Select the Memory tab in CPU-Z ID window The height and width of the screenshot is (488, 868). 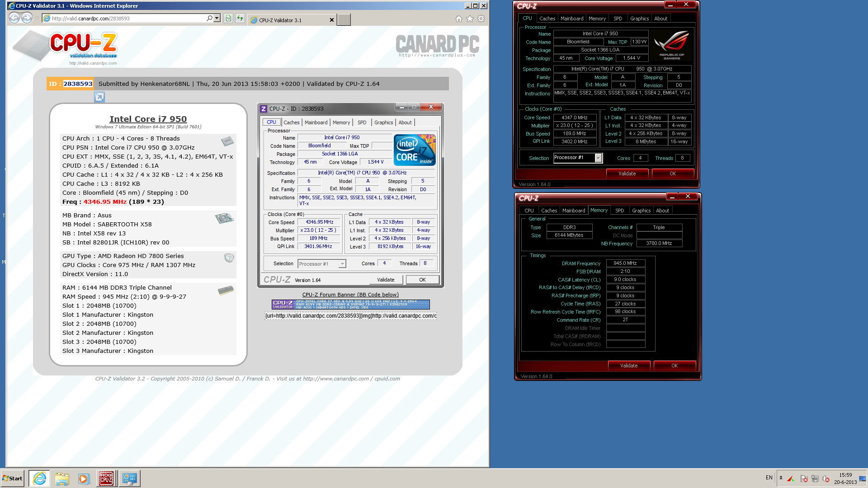pyautogui.click(x=341, y=122)
